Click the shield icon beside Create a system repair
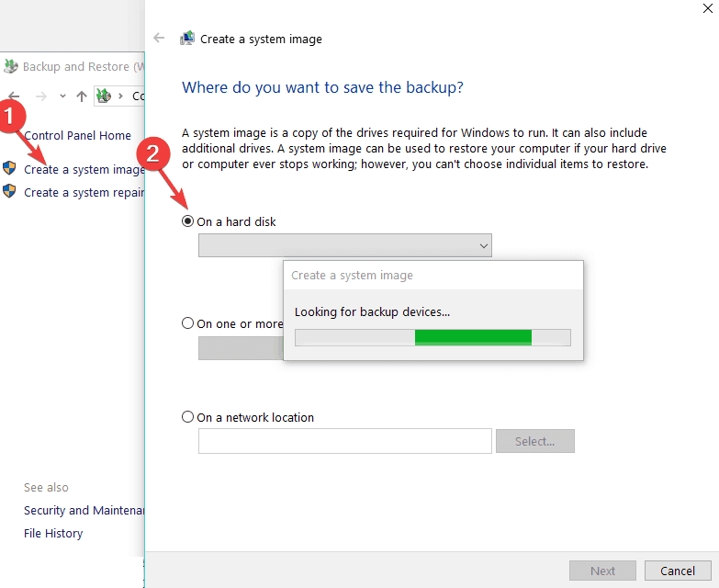 9,191
